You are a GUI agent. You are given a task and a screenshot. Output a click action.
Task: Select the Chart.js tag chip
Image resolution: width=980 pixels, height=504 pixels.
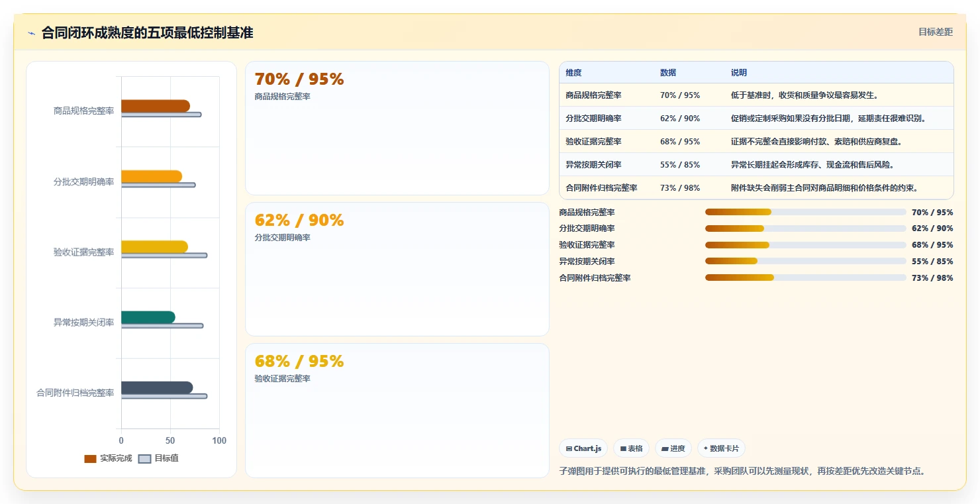pyautogui.click(x=583, y=448)
